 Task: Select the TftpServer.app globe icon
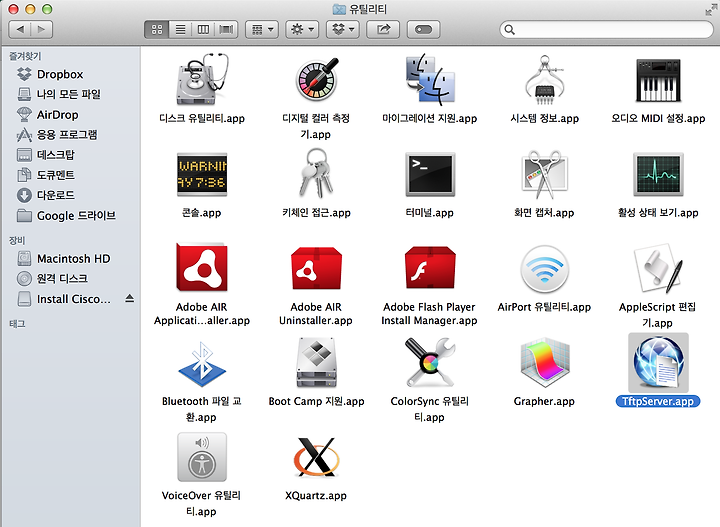658,363
